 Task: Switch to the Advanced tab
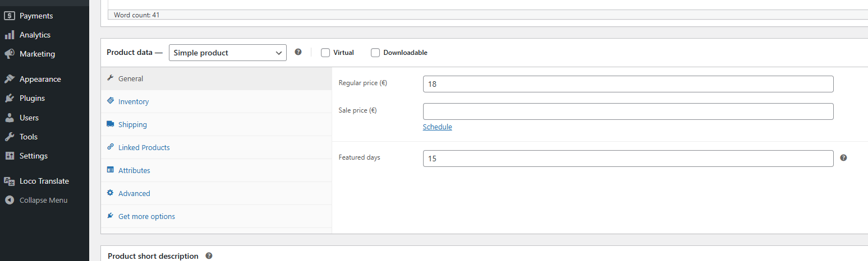pyautogui.click(x=216, y=193)
